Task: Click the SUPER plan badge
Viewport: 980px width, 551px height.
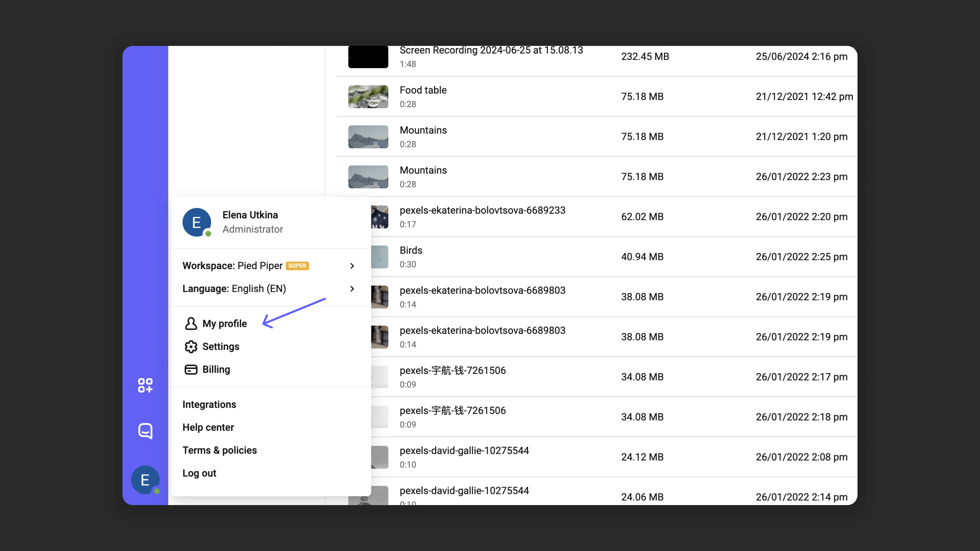Action: [x=297, y=266]
